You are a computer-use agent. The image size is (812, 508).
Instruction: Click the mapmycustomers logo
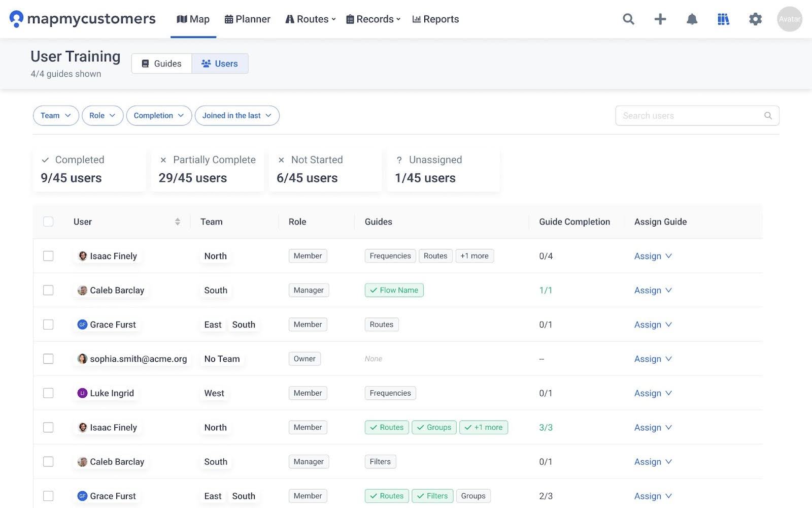tap(83, 19)
